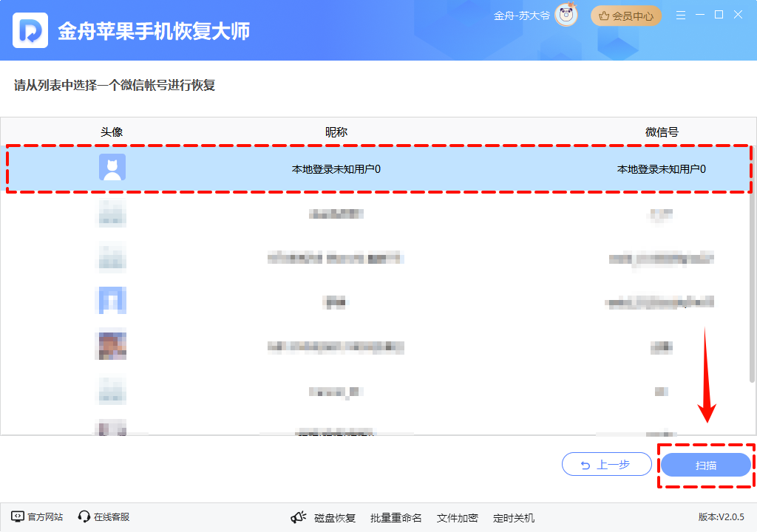Click the monitor icon beside 官方网站

[x=18, y=516]
